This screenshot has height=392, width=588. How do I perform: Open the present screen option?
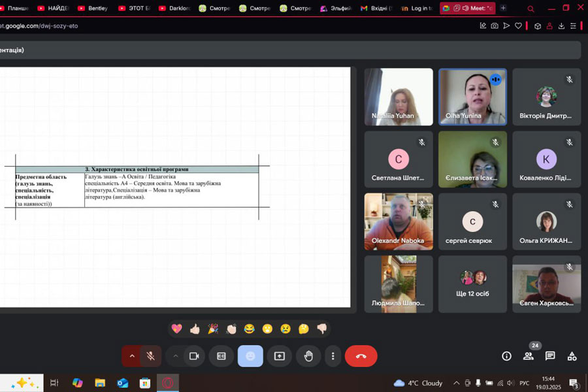point(280,356)
